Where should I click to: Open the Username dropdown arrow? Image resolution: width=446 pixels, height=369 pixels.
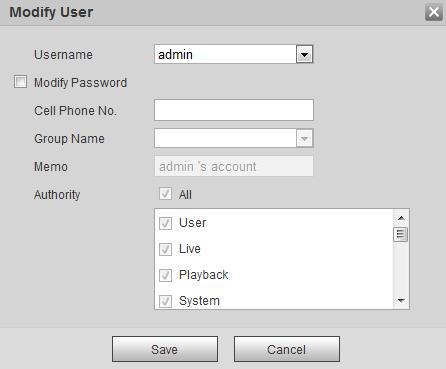pos(304,54)
